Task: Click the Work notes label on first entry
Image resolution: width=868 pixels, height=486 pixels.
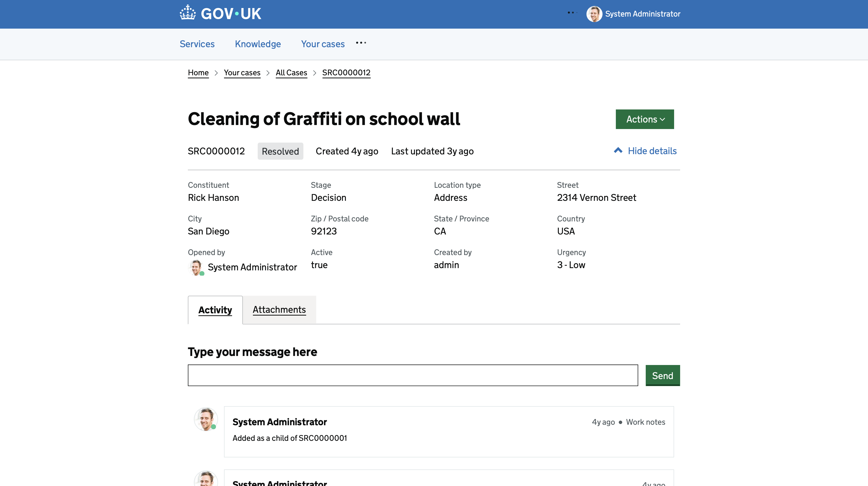Action: (x=646, y=422)
